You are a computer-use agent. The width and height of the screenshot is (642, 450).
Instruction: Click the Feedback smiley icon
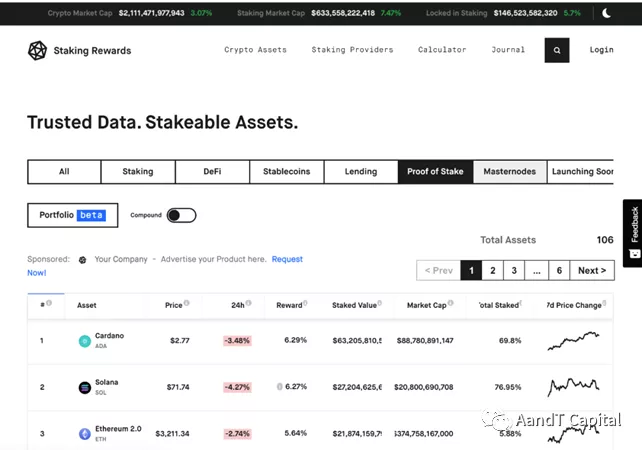(635, 254)
